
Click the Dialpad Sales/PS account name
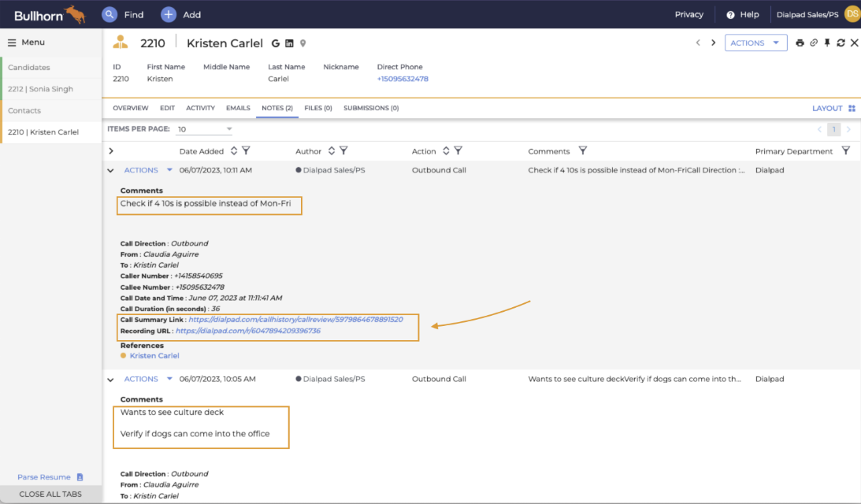(807, 15)
